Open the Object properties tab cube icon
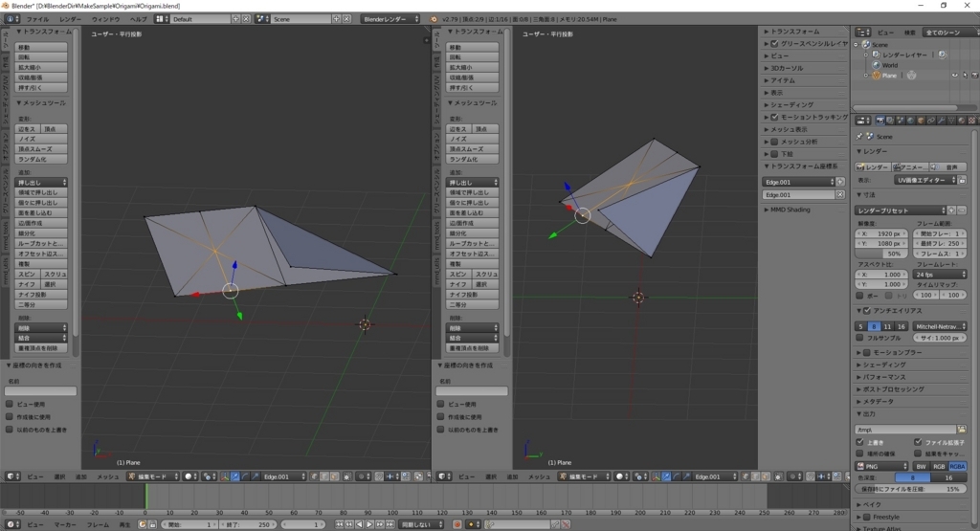The width and height of the screenshot is (980, 531). pos(921,121)
